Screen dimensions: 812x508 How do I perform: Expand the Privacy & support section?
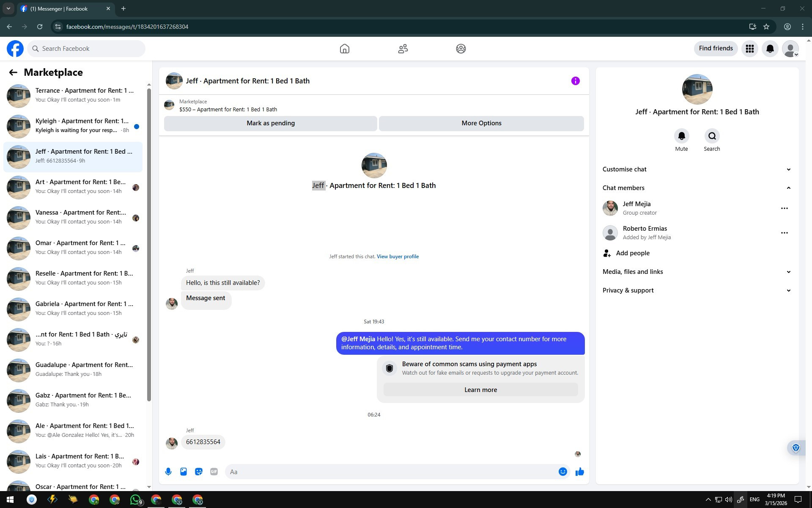pos(697,290)
